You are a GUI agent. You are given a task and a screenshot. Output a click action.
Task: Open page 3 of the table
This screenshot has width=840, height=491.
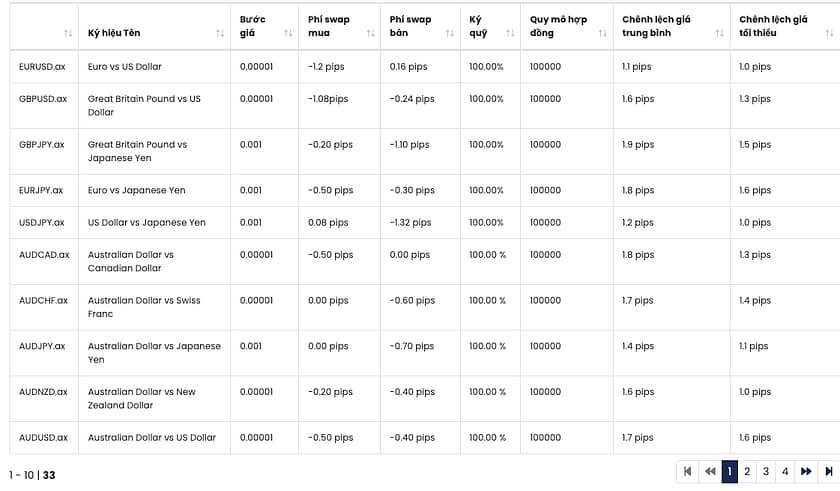click(x=766, y=471)
